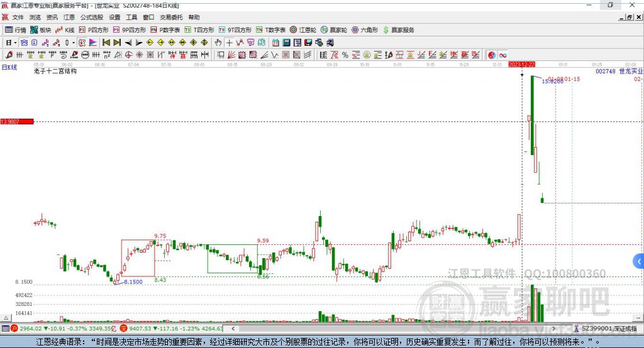The height and width of the screenshot is (348, 644).
Task: Select the crosshair cursor tool
Action: click(x=229, y=43)
